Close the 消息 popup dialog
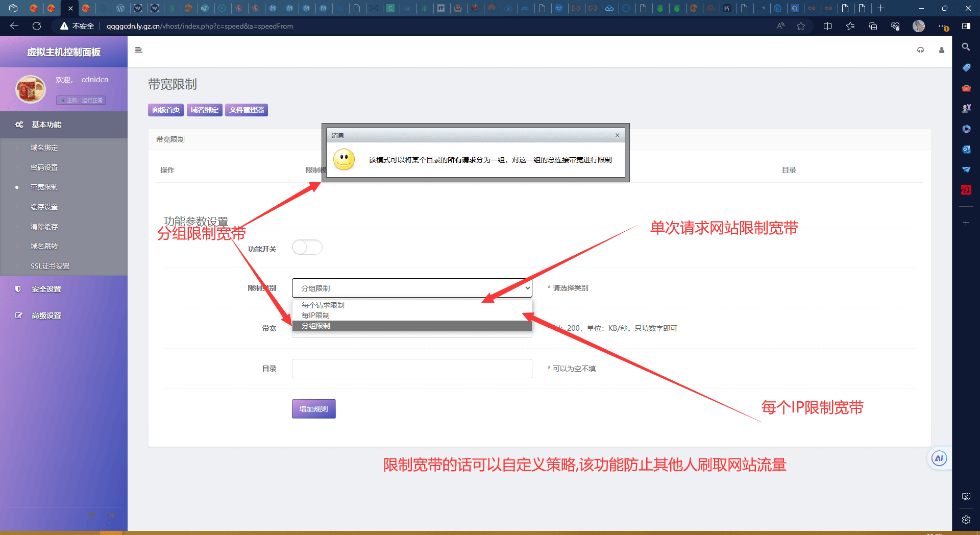The image size is (980, 535). 617,135
